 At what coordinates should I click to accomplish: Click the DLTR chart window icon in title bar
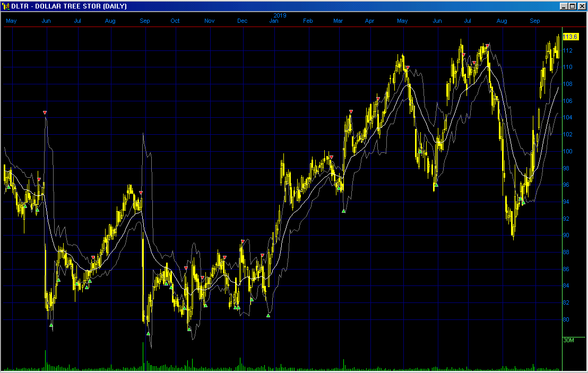coord(6,6)
